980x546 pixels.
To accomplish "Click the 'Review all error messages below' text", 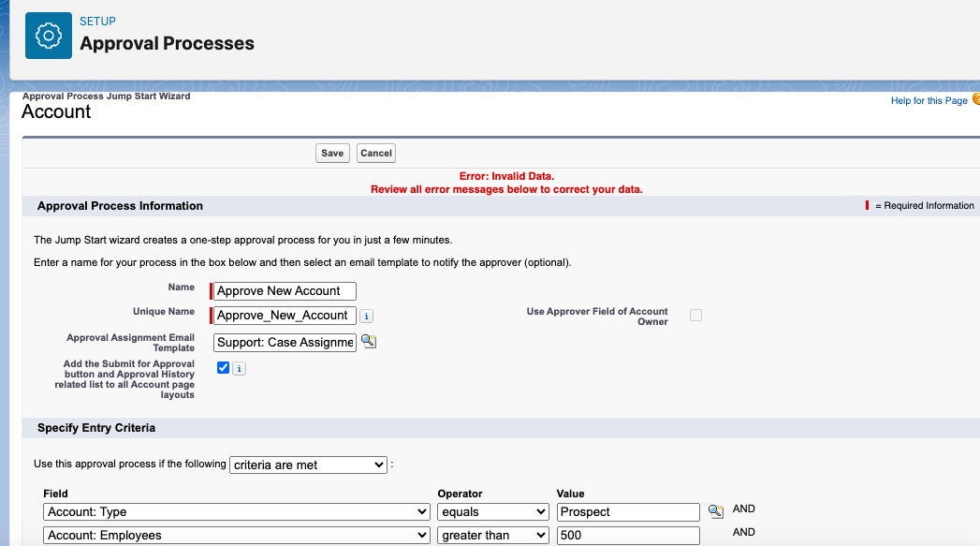I will [507, 189].
